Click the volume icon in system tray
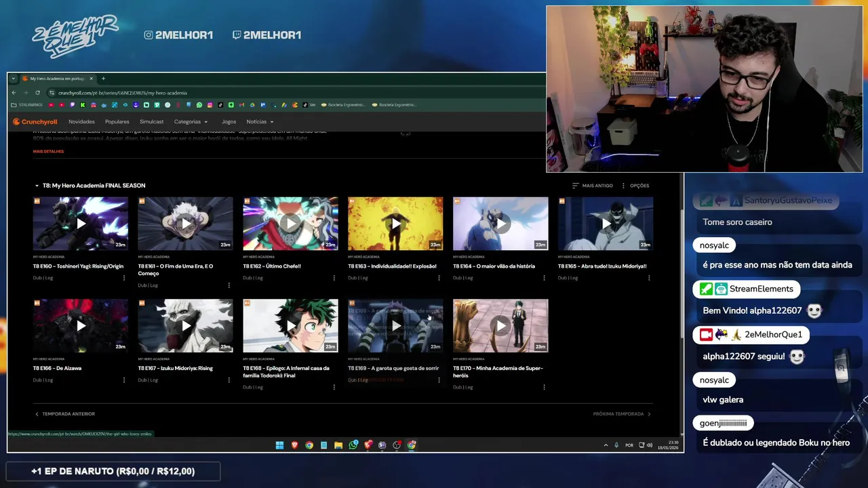Viewport: 868px width, 488px height. (x=650, y=445)
